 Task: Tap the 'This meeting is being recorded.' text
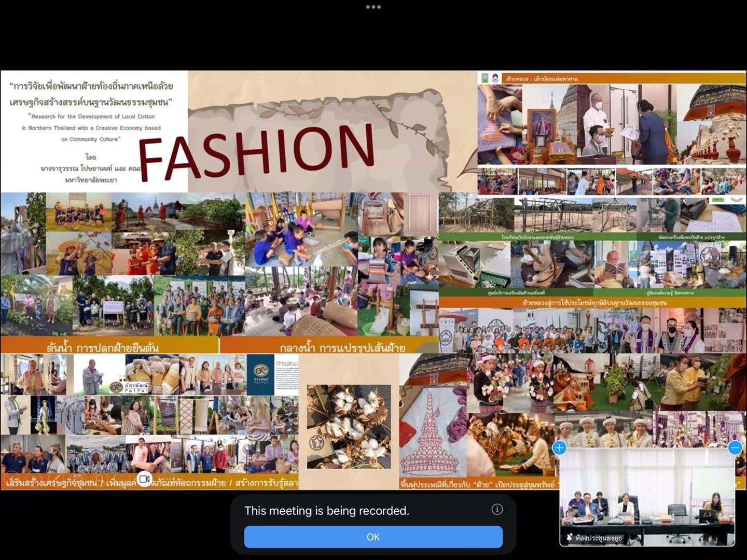(327, 511)
